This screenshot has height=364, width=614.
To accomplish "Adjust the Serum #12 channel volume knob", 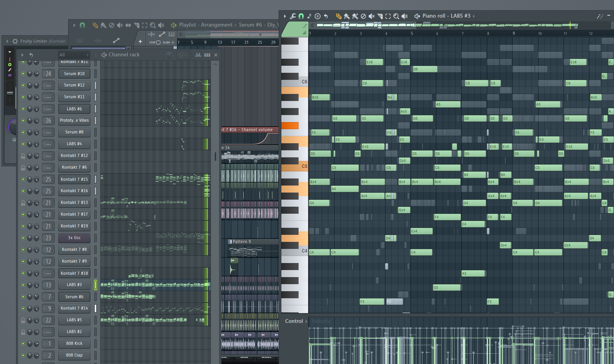I will click(x=36, y=85).
